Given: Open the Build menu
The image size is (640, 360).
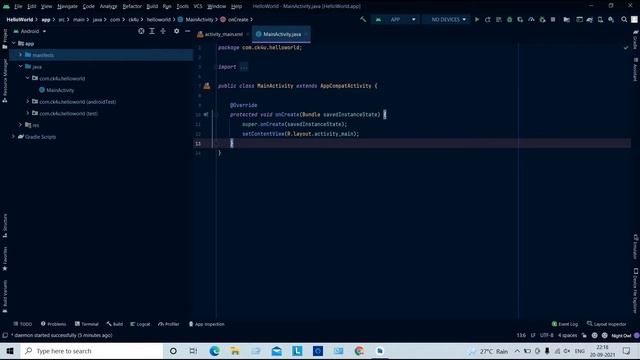Looking at the screenshot, I should [152, 6].
